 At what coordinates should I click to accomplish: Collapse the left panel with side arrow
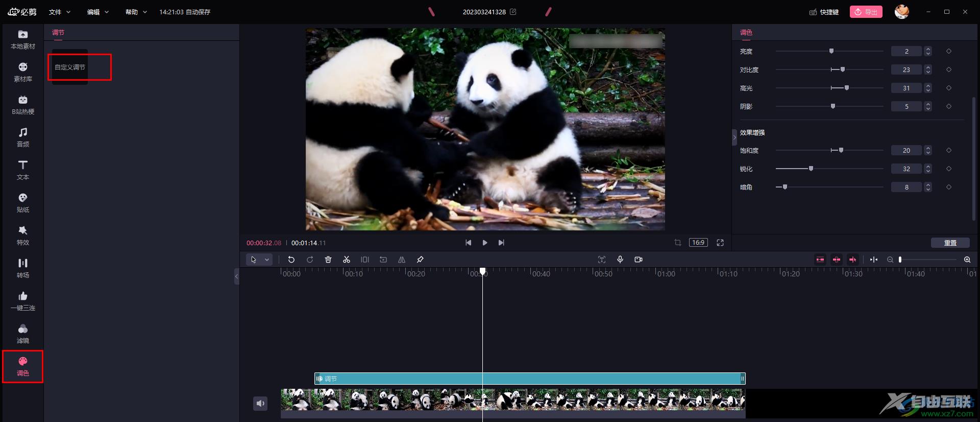click(236, 276)
